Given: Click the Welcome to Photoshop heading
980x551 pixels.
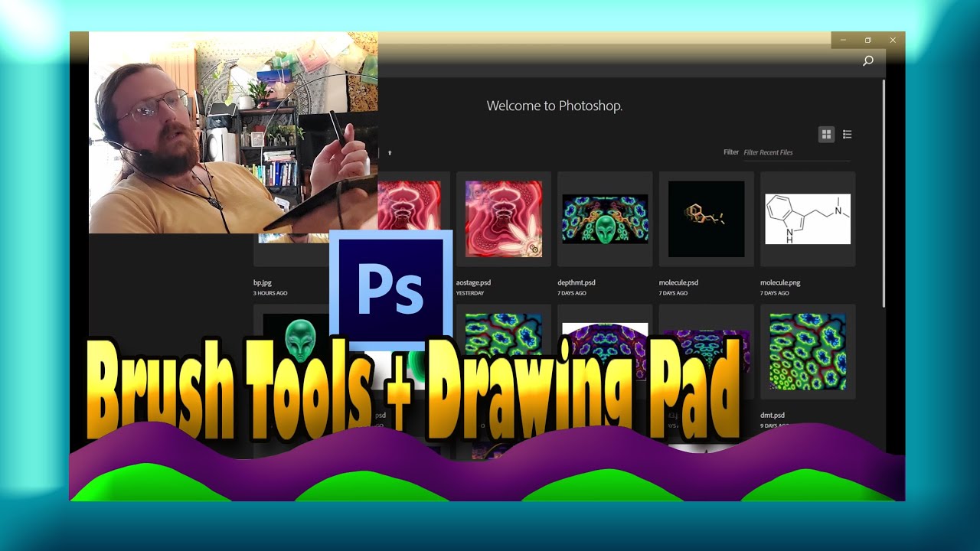Looking at the screenshot, I should point(554,106).
